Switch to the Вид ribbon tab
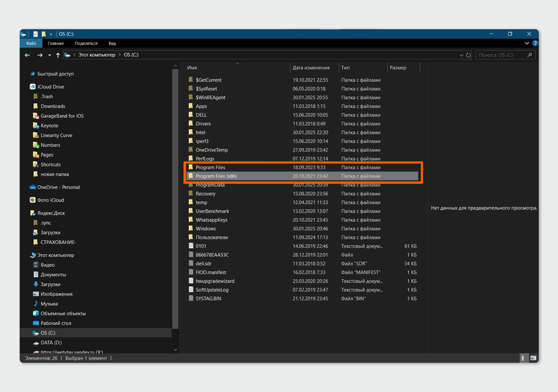 (112, 43)
